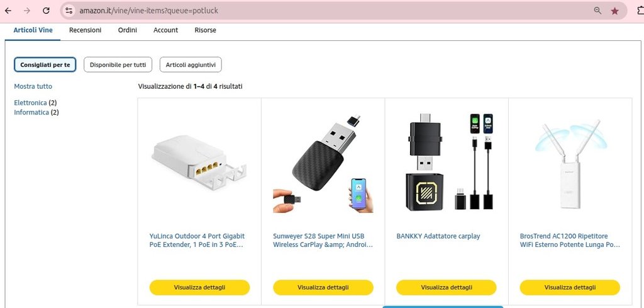
Task: Go to the Risorse tab
Action: (x=206, y=30)
